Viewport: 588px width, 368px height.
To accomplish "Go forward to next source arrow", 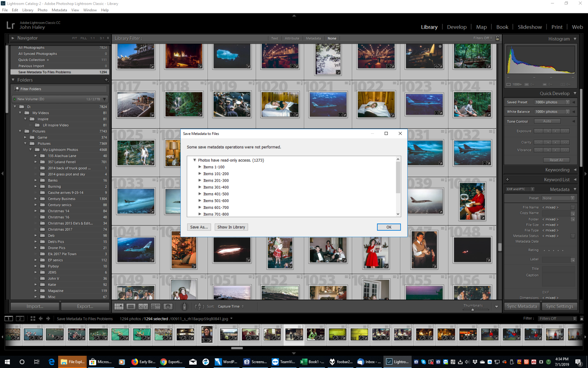I will point(48,319).
